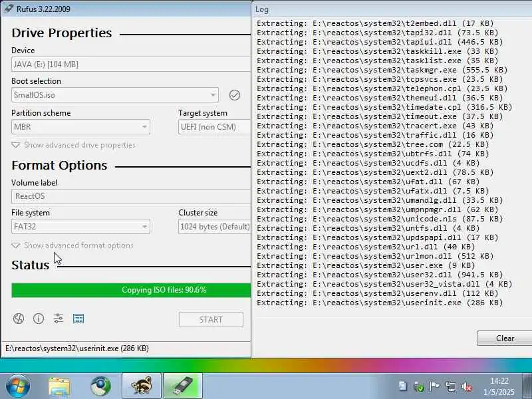The width and height of the screenshot is (532, 399).
Task: Click the Volume label ReactOS field
Action: coord(131,196)
